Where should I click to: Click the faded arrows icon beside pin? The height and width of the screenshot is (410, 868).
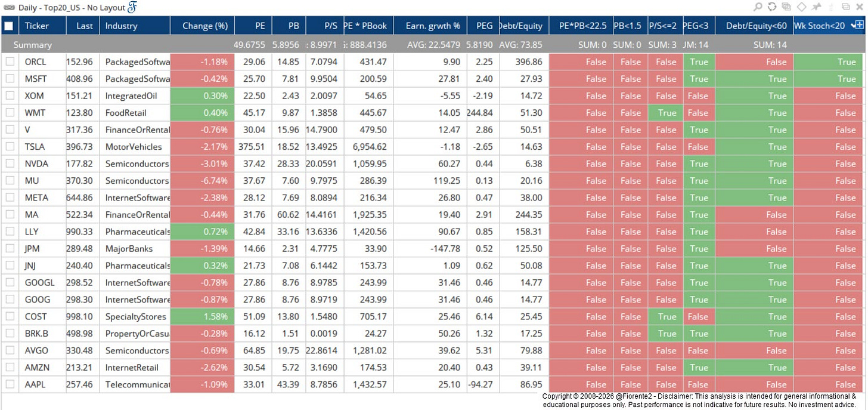[830, 7]
